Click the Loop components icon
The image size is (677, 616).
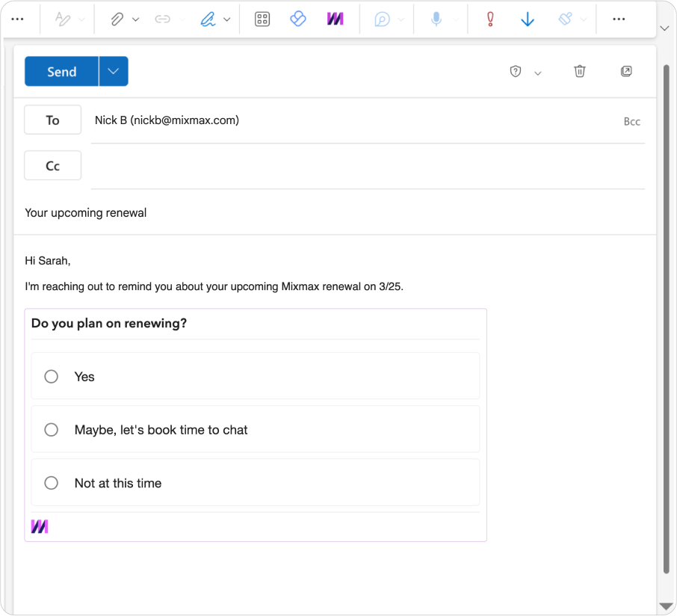(297, 19)
